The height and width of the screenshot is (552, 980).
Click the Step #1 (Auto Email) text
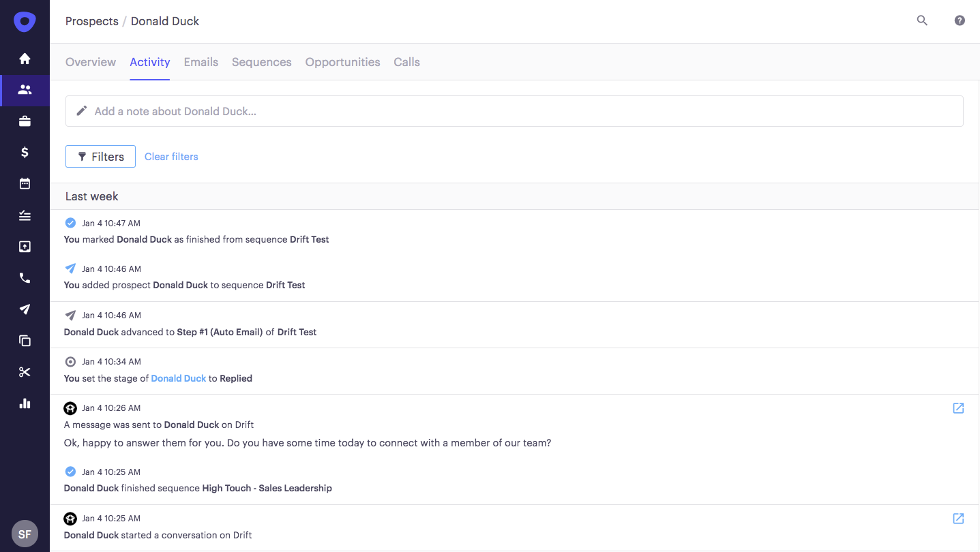click(x=220, y=332)
